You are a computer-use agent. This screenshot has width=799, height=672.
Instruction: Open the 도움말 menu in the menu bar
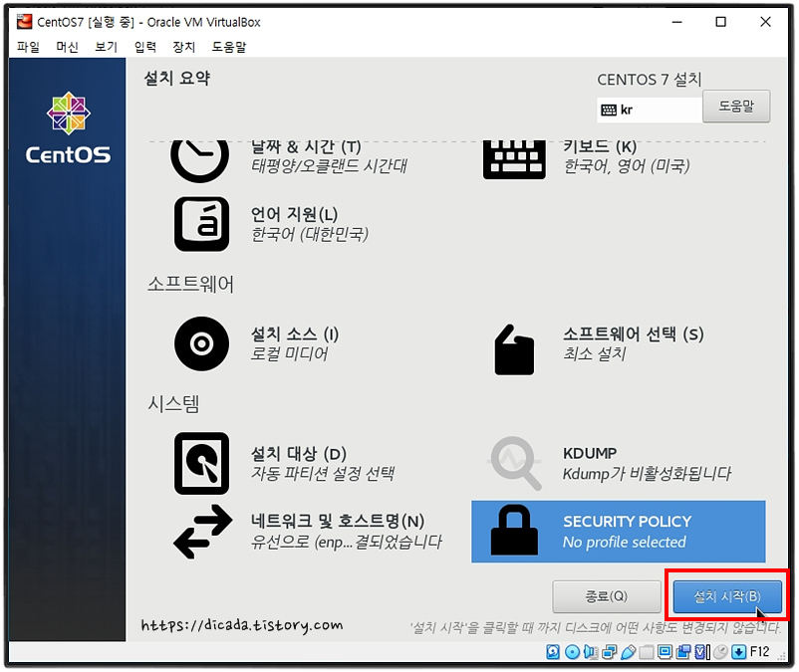(x=229, y=47)
